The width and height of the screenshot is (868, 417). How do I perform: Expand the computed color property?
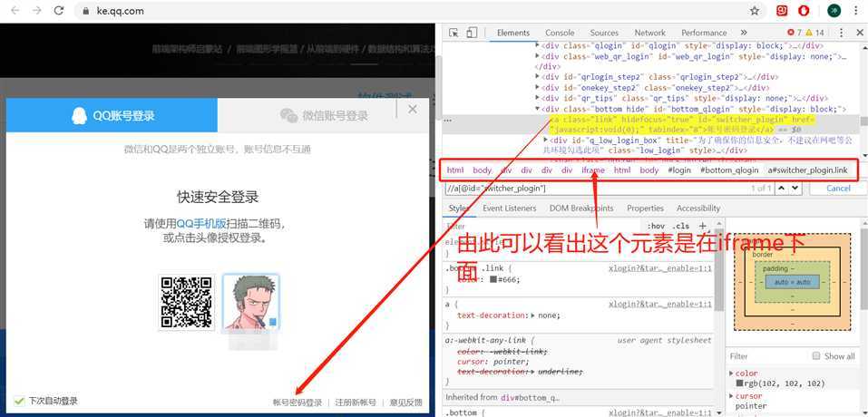pos(732,373)
